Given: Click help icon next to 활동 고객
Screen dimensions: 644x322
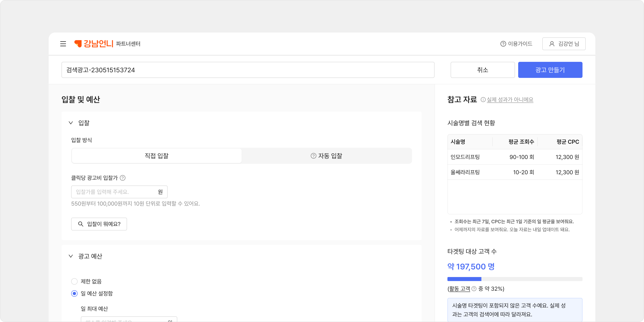Looking at the screenshot, I should [x=474, y=289].
